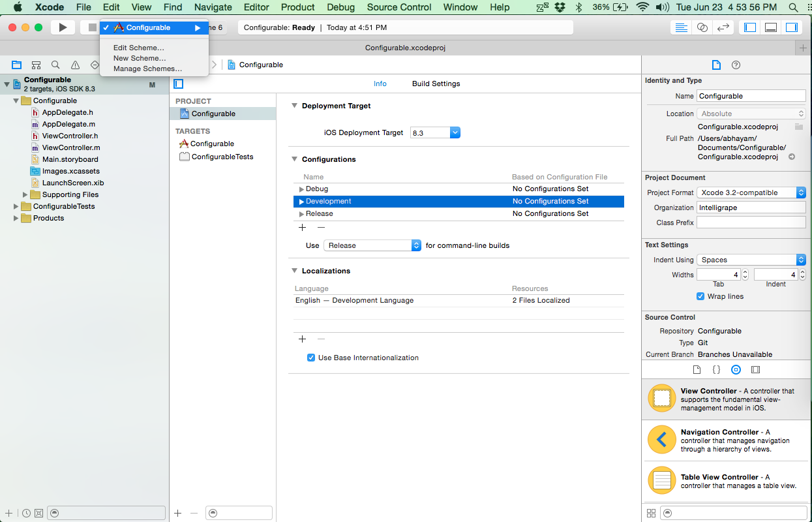Screen dimensions: 812x522
Task: Show the Project navigator folder icon
Action: point(17,65)
